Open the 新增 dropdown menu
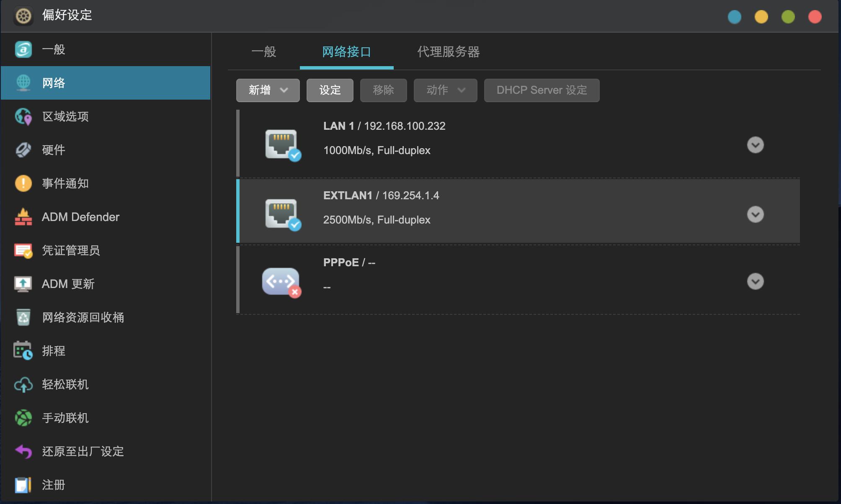This screenshot has width=841, height=504. click(x=268, y=90)
